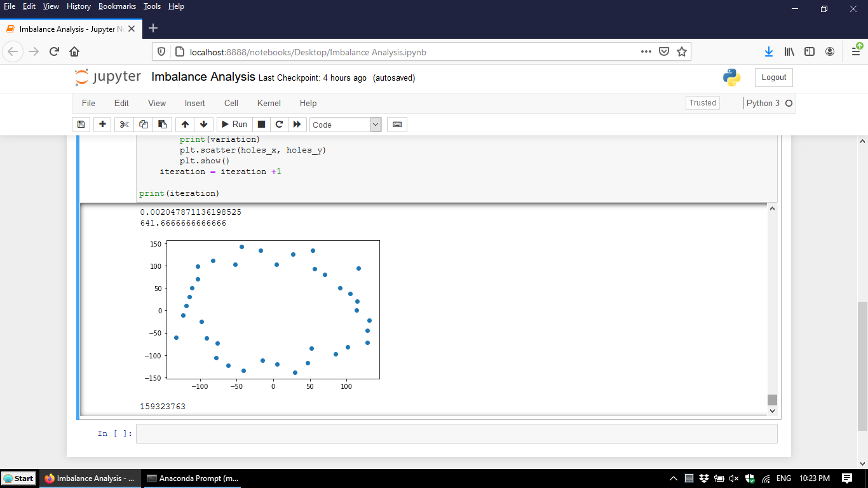Click the muted volume tray icon
This screenshot has height=488, width=868.
(x=734, y=478)
